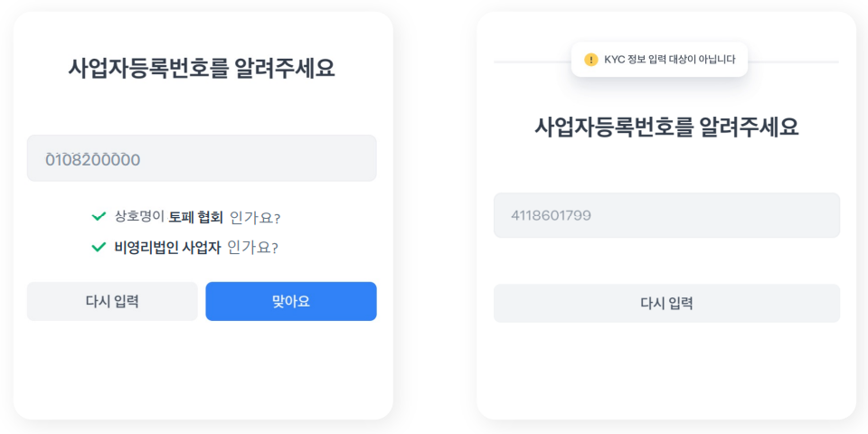Click the green checkmark beside 상호명이 토페 협회
Screen dimensions: 868x434
click(x=99, y=217)
